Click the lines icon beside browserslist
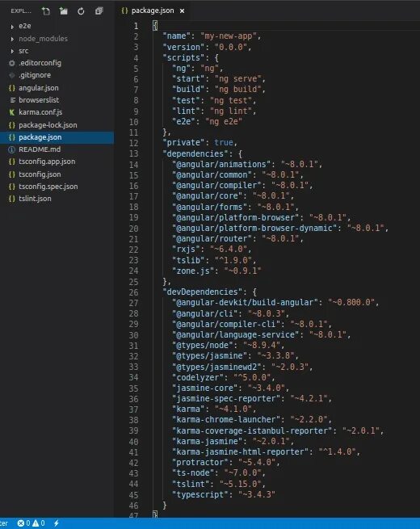The height and width of the screenshot is (529, 420). click(12, 100)
